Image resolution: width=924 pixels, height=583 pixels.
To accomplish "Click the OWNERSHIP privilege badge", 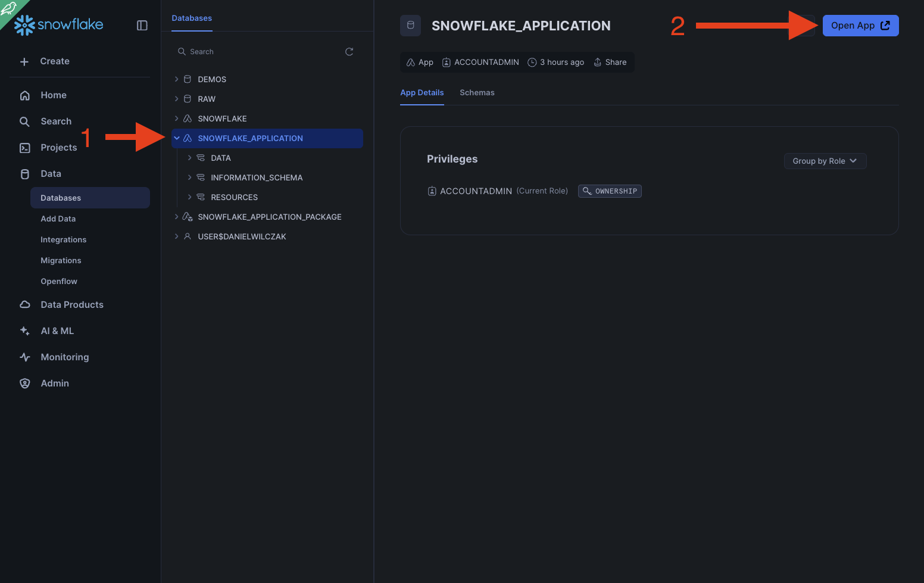I will 610,191.
